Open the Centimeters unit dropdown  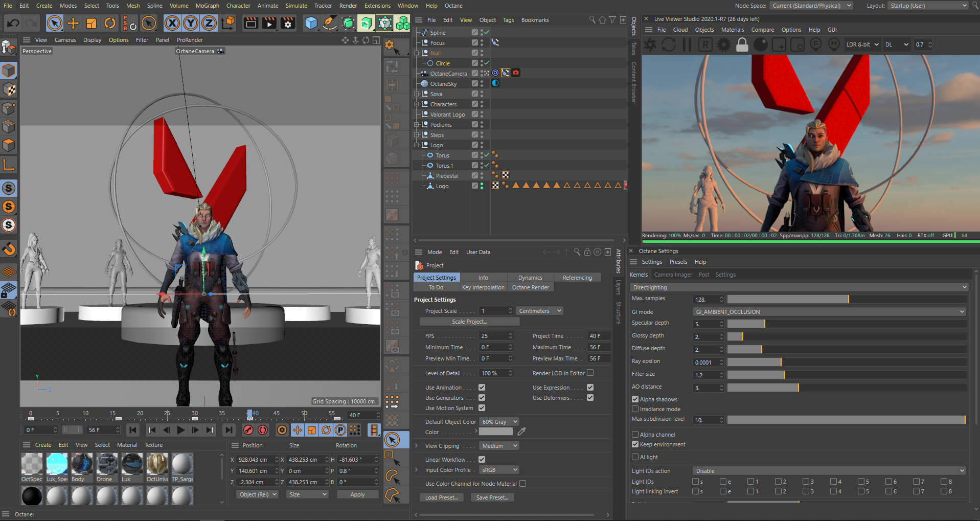click(x=540, y=311)
